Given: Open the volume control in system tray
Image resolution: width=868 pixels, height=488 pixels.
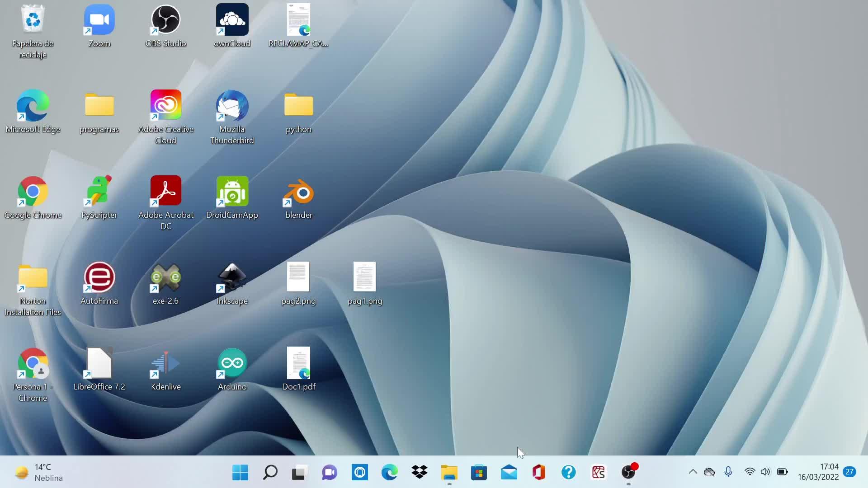Looking at the screenshot, I should click(765, 472).
